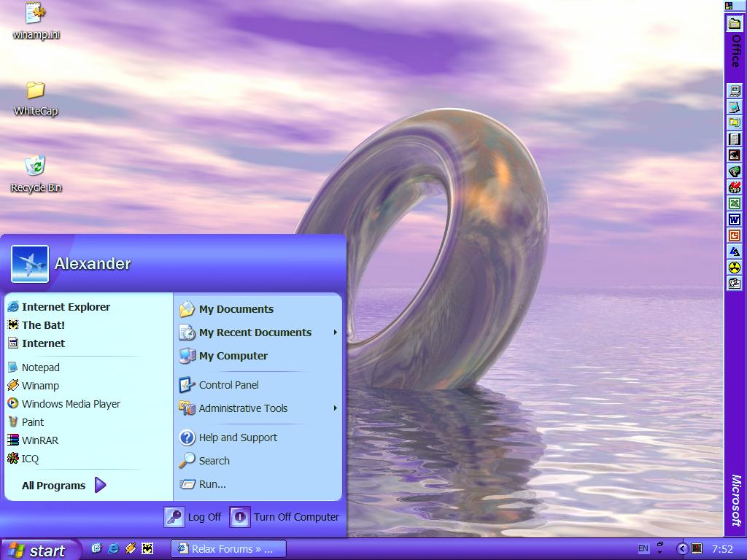The image size is (747, 560).
Task: Expand hidden tray icons with the chevron
Action: pos(682,548)
